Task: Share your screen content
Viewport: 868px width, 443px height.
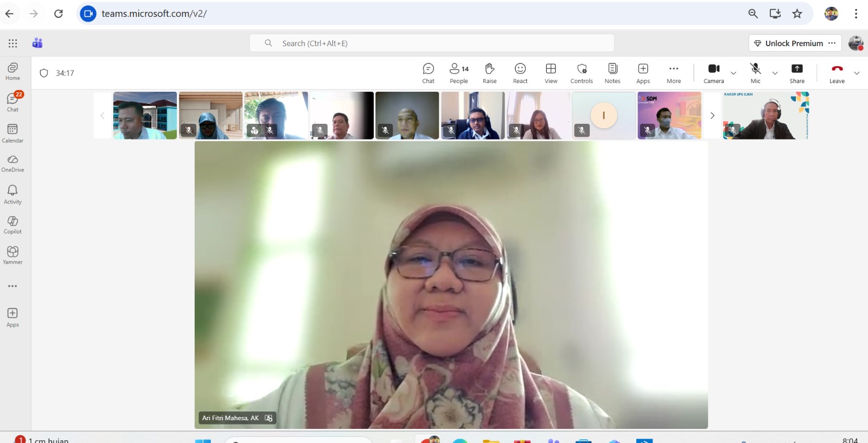Action: (797, 73)
